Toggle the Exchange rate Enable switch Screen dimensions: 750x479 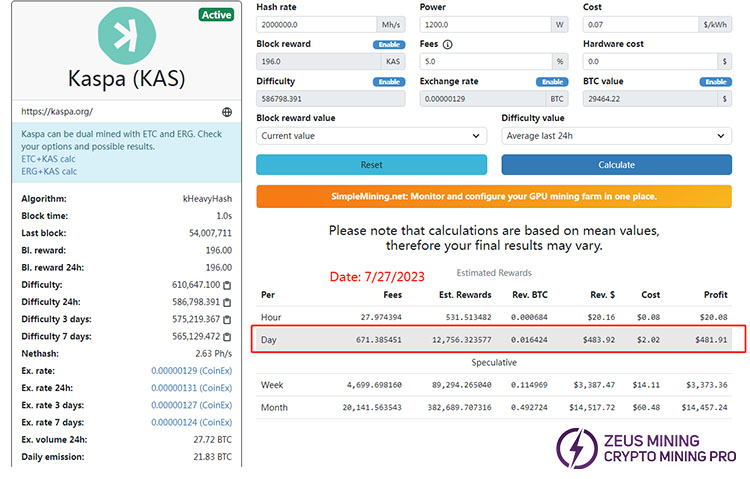coord(551,82)
